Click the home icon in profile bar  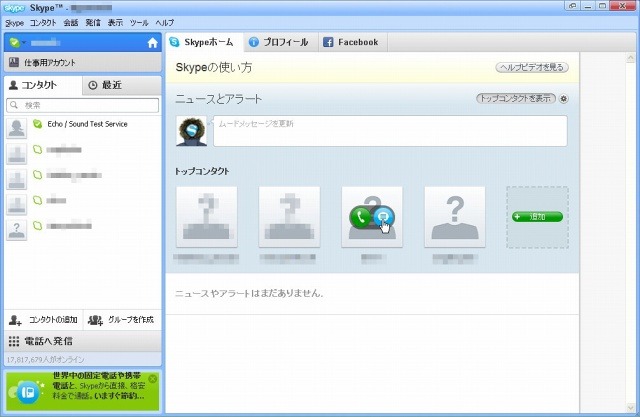click(152, 43)
